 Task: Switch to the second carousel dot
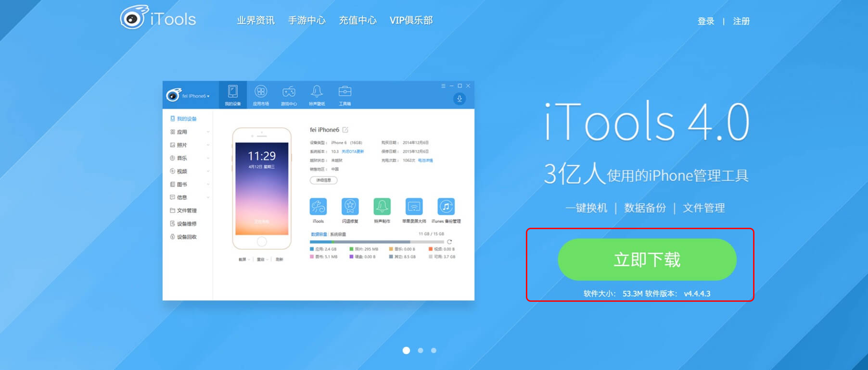(421, 350)
